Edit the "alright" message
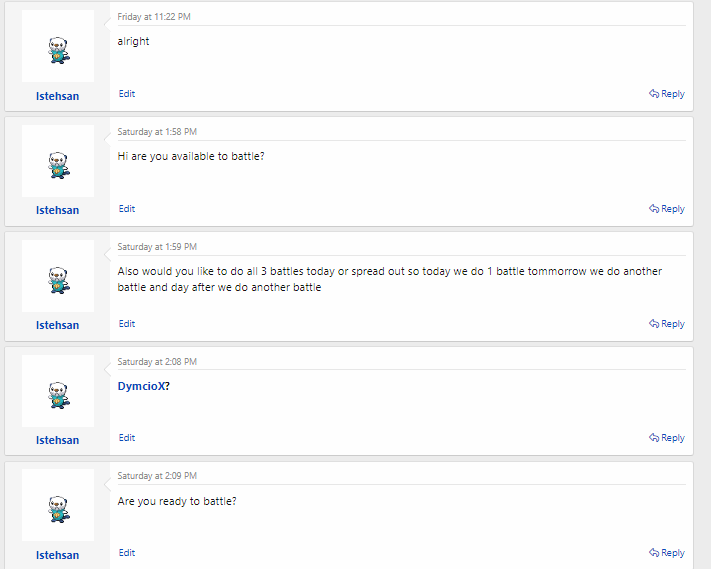The width and height of the screenshot is (711, 569). pyautogui.click(x=127, y=94)
